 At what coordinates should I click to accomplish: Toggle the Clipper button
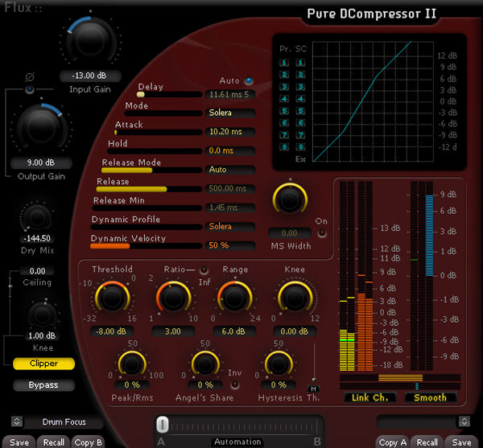pyautogui.click(x=44, y=364)
